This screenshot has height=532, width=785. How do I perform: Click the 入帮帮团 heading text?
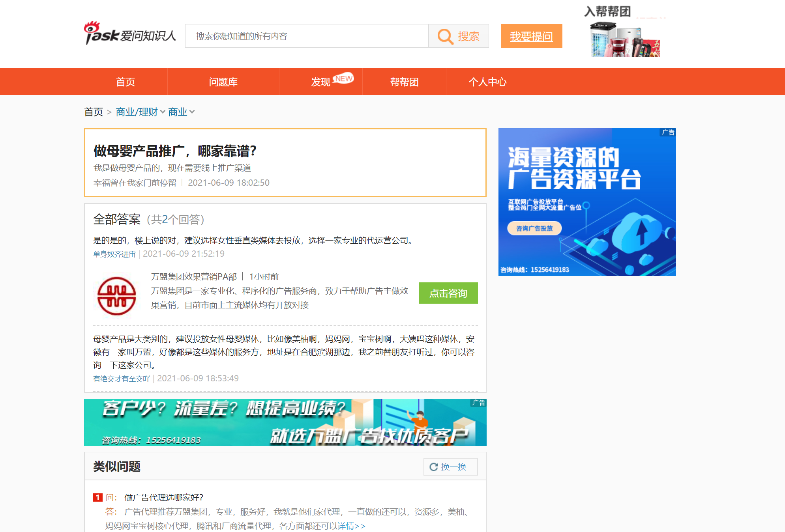click(x=607, y=11)
